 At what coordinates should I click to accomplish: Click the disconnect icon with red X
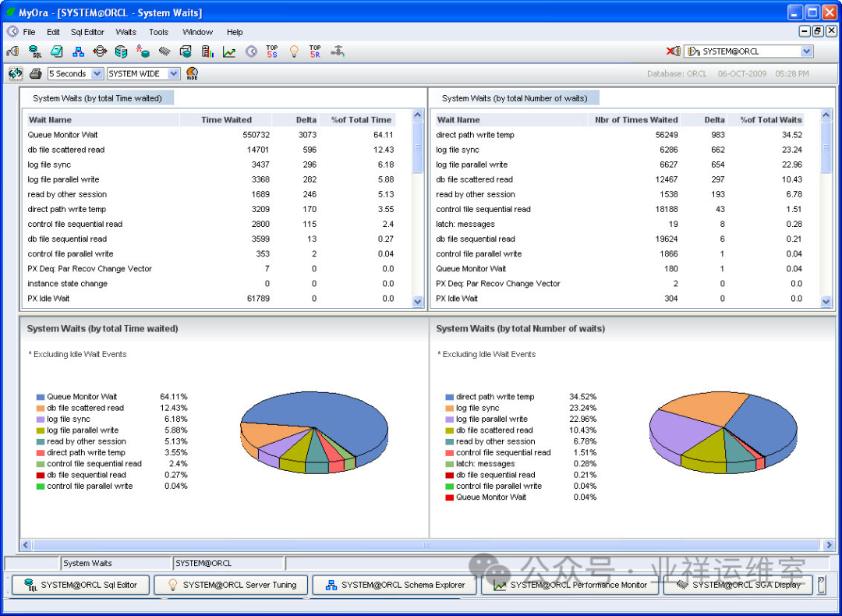click(x=673, y=51)
